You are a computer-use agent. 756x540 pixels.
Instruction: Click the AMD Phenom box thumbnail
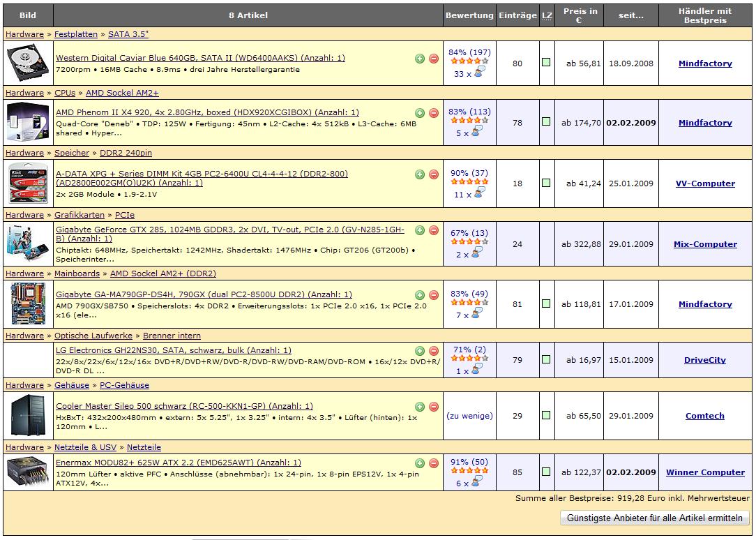[28, 123]
